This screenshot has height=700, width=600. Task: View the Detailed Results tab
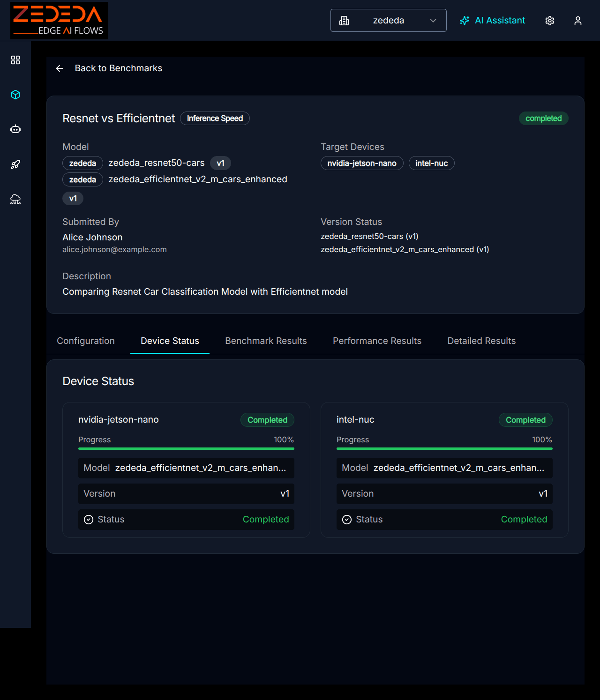pos(481,341)
